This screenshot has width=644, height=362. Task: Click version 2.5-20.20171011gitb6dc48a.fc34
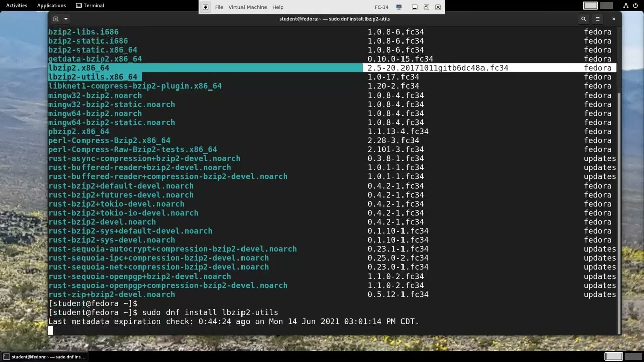438,68
